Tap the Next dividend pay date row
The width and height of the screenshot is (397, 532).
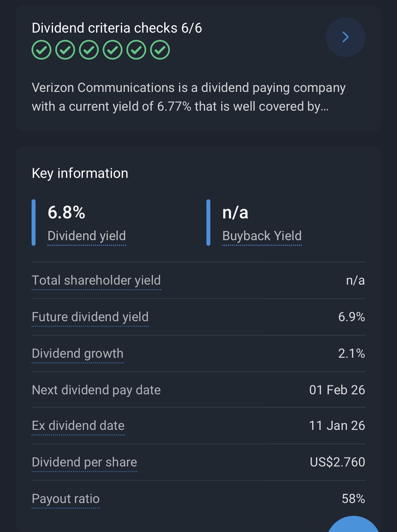198,390
